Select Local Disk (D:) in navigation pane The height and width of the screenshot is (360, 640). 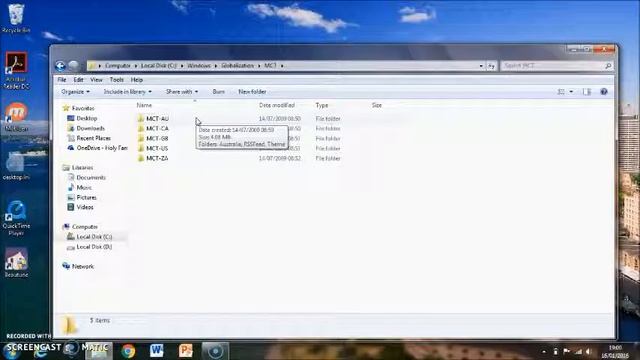click(94, 247)
